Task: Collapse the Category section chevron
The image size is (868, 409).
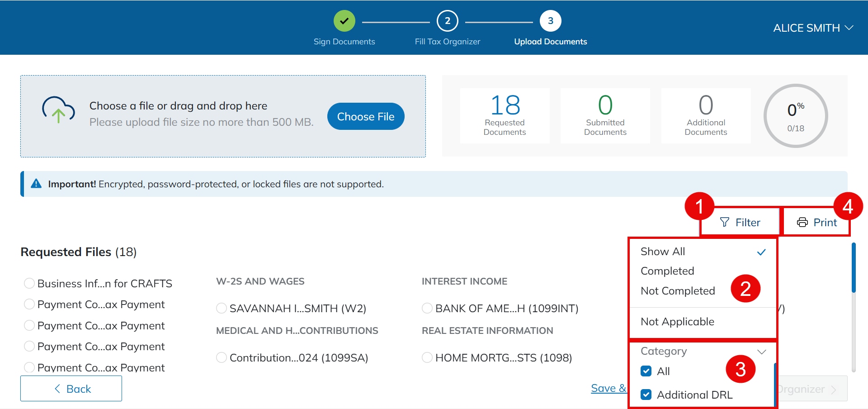Action: [762, 352]
